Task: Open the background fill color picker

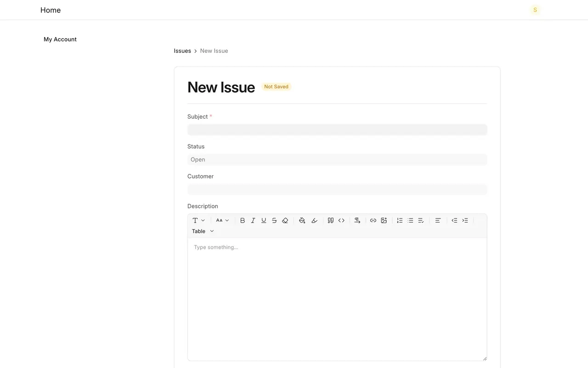Action: 302,220
